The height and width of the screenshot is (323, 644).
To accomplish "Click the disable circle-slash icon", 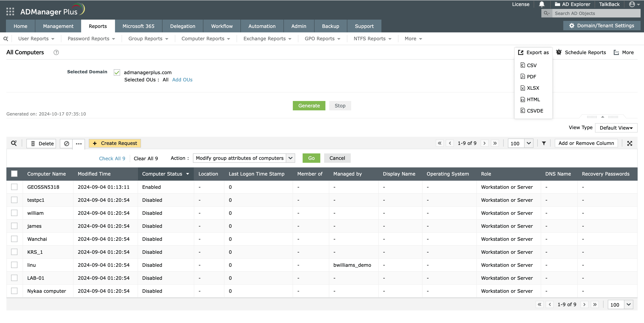I will [66, 144].
